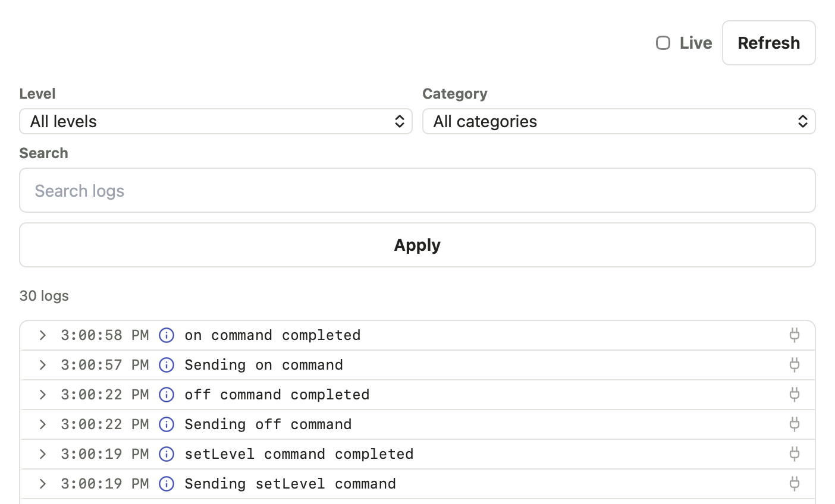Click the Refresh button
The height and width of the screenshot is (504, 835).
coord(769,43)
